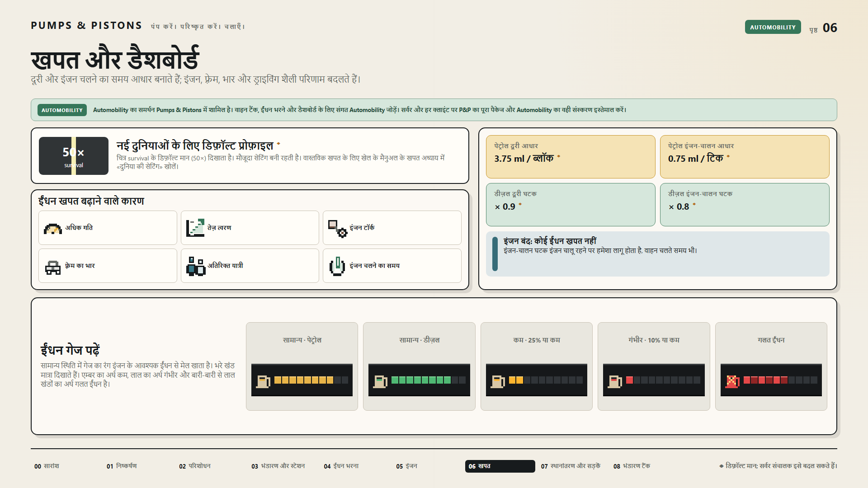
Task: Go to 07 स्थानांतरण और सड़कें tab
Action: pyautogui.click(x=571, y=466)
